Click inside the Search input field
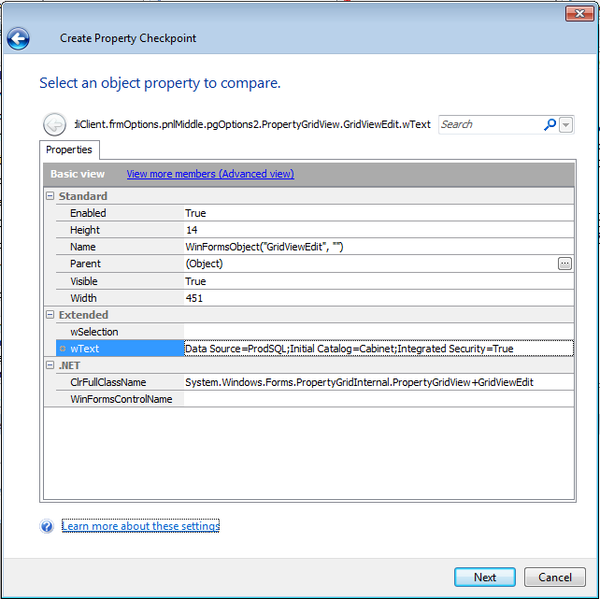Image resolution: width=600 pixels, height=599 pixels. point(488,125)
